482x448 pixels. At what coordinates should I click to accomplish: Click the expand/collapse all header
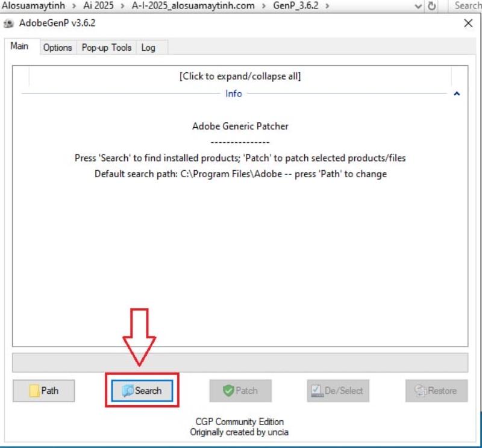click(240, 77)
